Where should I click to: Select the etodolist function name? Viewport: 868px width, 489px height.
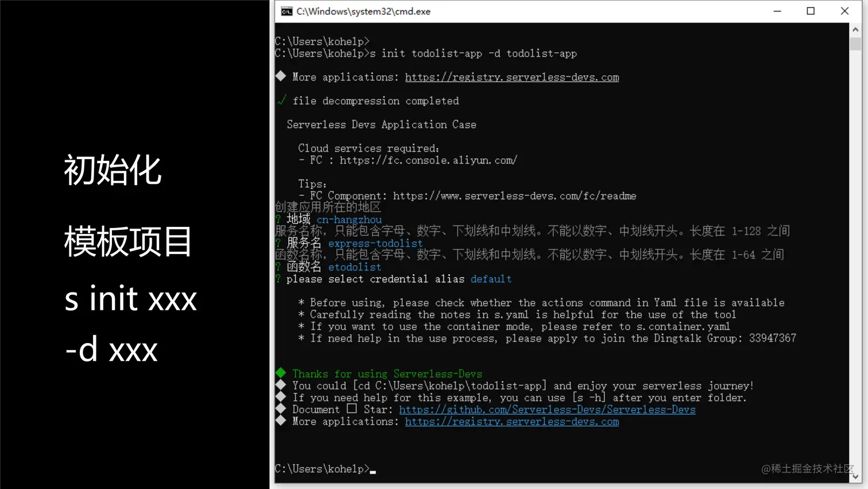(354, 267)
